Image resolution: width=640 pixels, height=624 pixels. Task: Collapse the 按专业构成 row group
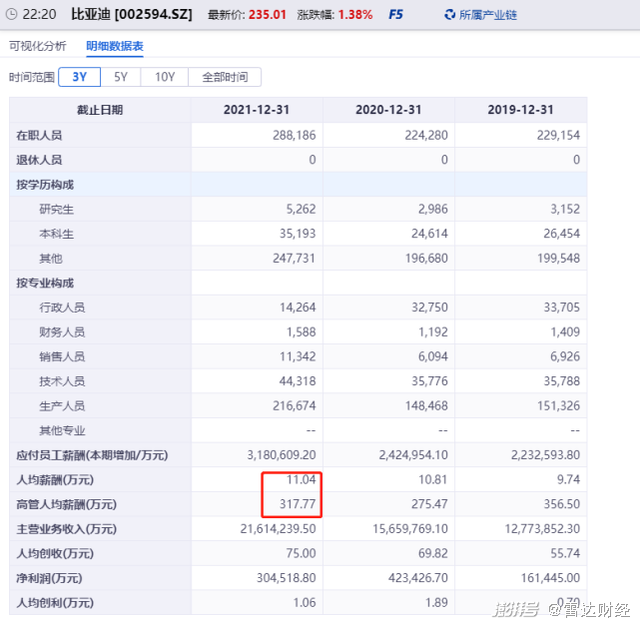pos(45,283)
